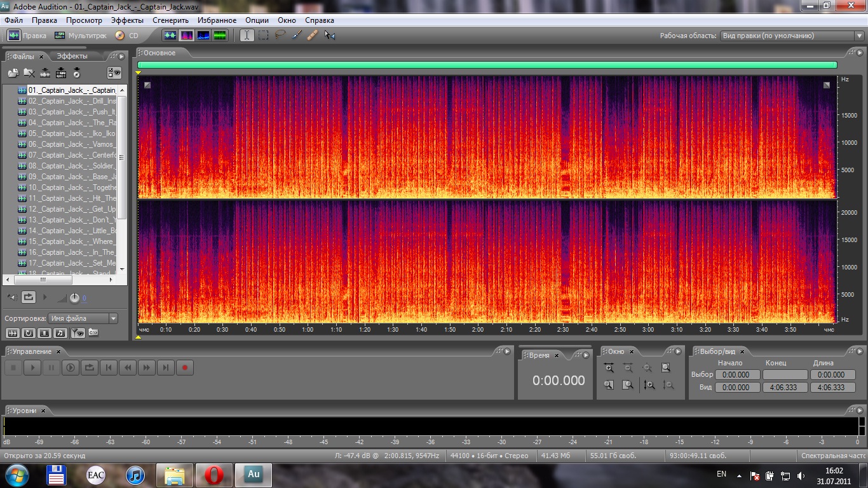Switch to Waveform display view
The height and width of the screenshot is (488, 868).
point(170,36)
